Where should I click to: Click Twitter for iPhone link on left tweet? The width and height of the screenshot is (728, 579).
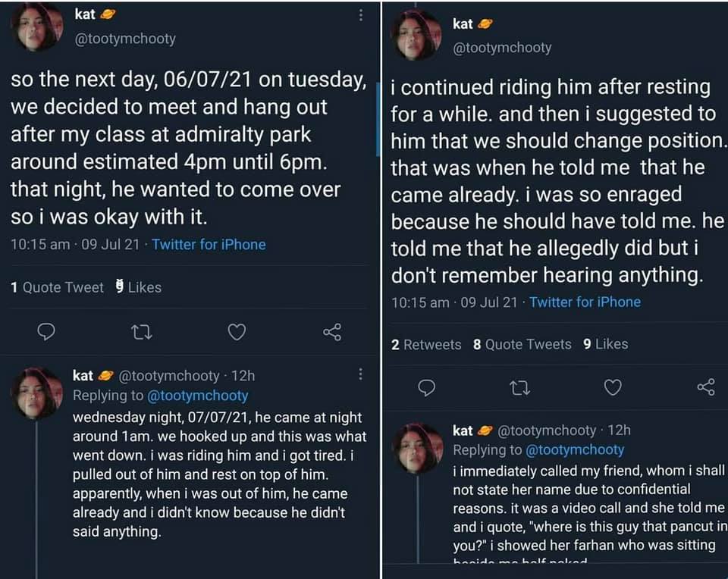pos(209,245)
